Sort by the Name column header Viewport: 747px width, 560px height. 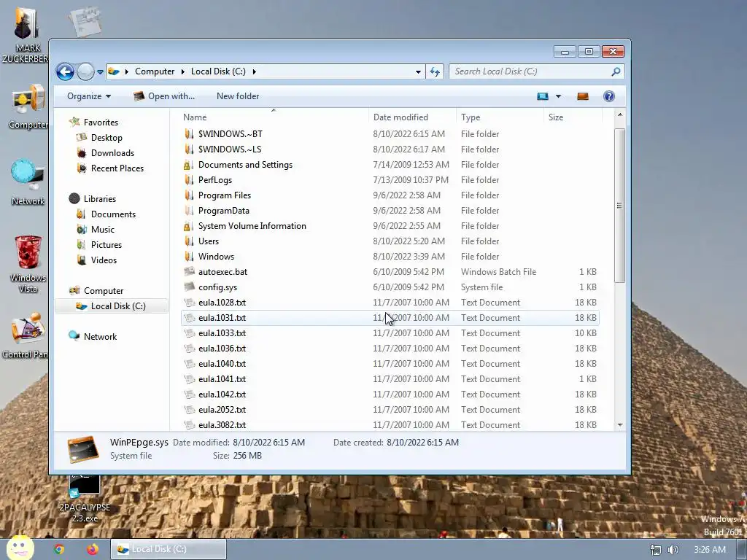195,117
